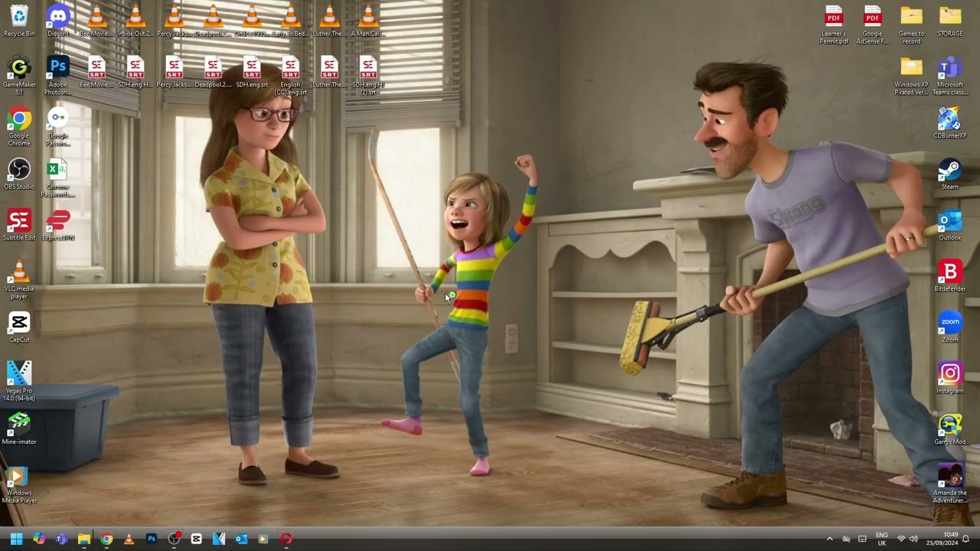Viewport: 980px width, 551px height.
Task: Select the Chrome Passwords Excel file
Action: click(58, 178)
